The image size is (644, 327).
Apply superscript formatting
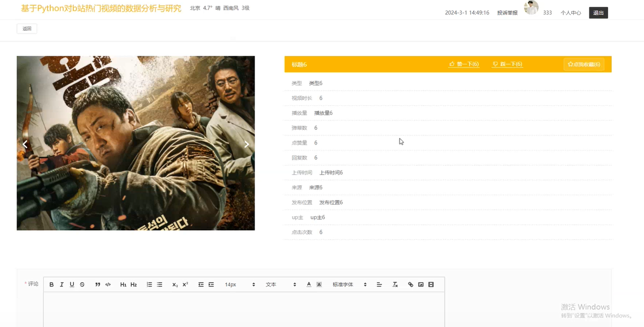tap(185, 284)
